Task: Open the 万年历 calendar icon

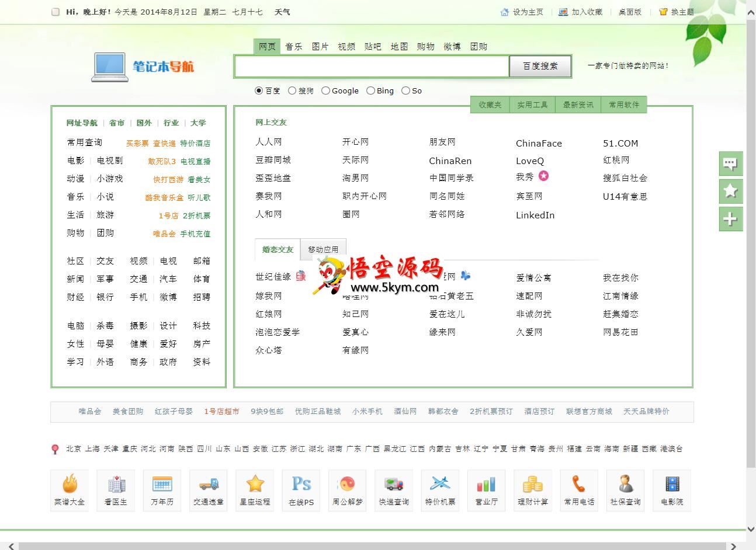Action: (x=162, y=490)
